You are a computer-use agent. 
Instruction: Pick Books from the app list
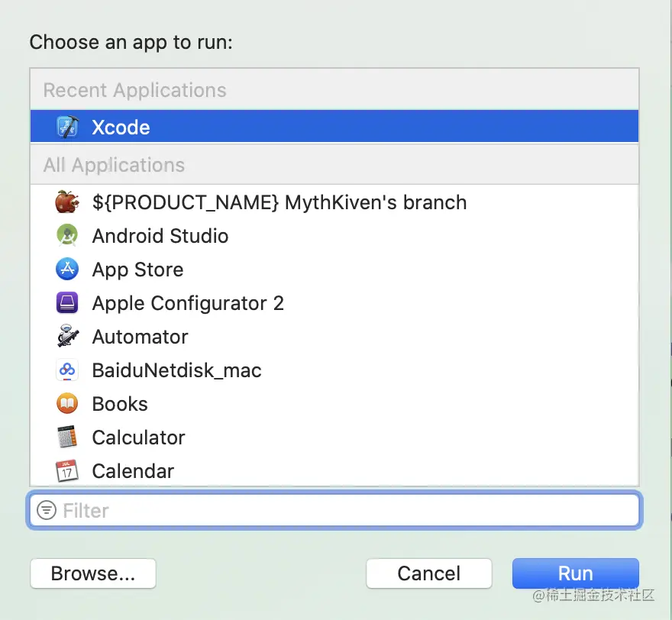(334, 403)
